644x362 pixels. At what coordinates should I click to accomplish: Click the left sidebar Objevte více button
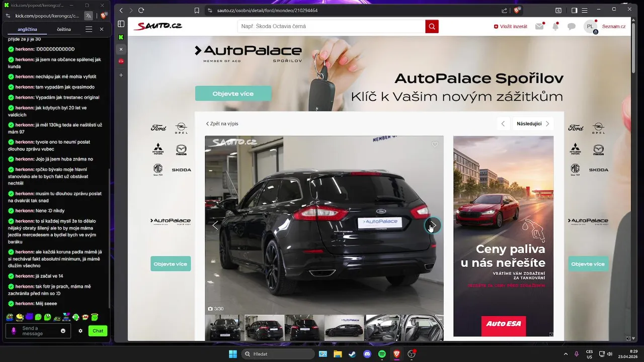pos(171,264)
